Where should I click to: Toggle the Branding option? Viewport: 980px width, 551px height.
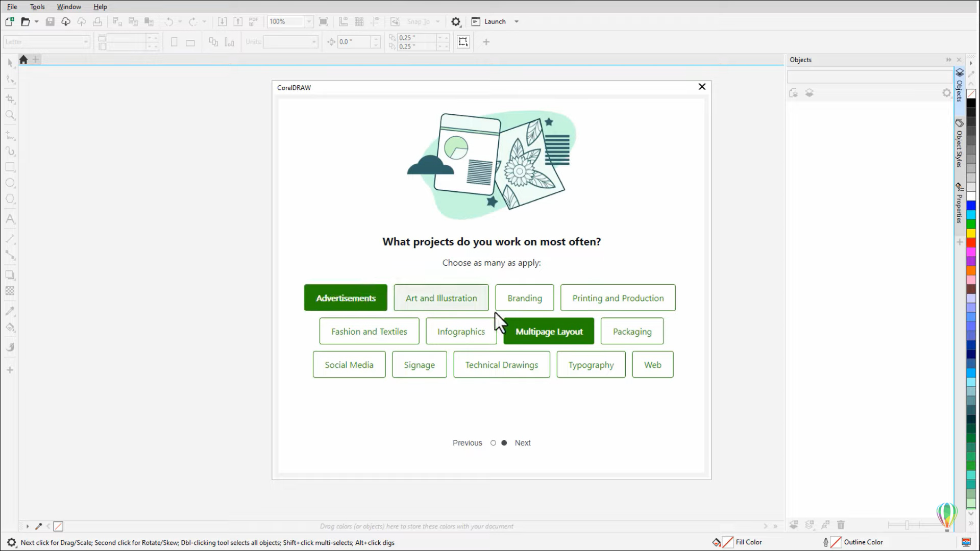pyautogui.click(x=525, y=298)
